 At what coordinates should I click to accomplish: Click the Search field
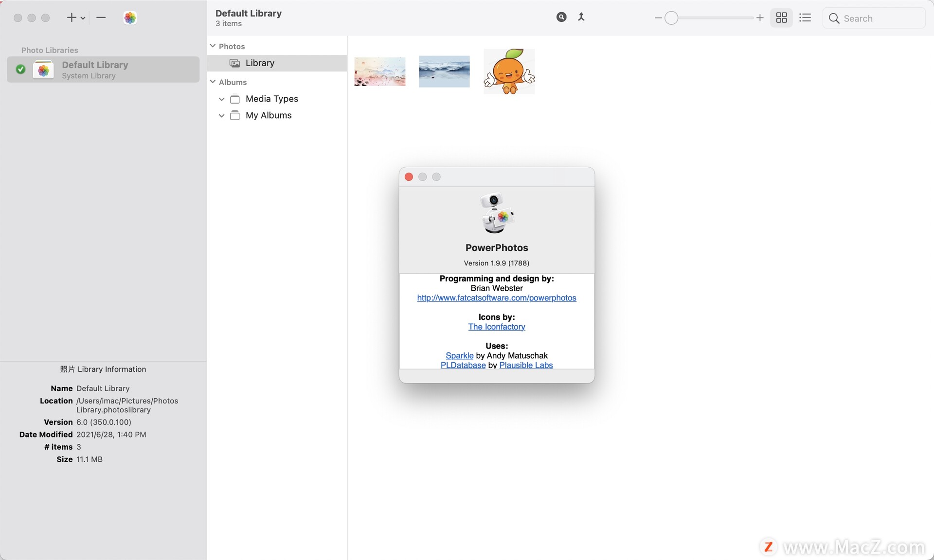(x=874, y=18)
